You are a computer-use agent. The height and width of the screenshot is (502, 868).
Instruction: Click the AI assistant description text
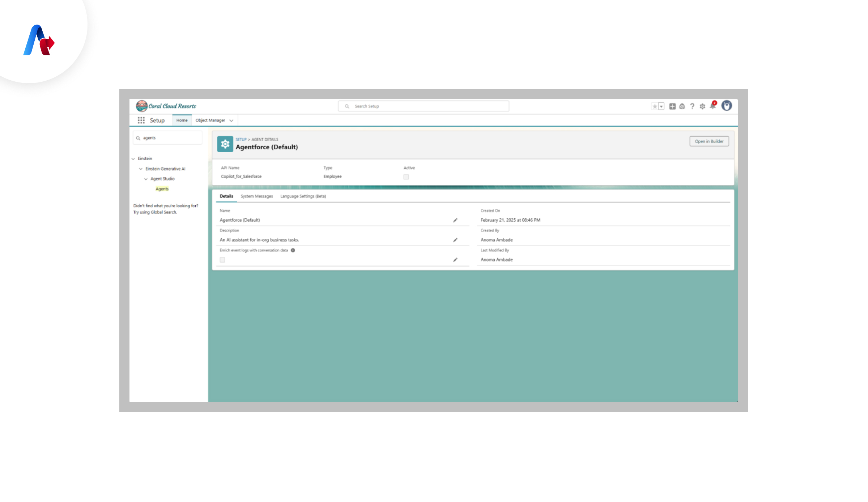[259, 240]
